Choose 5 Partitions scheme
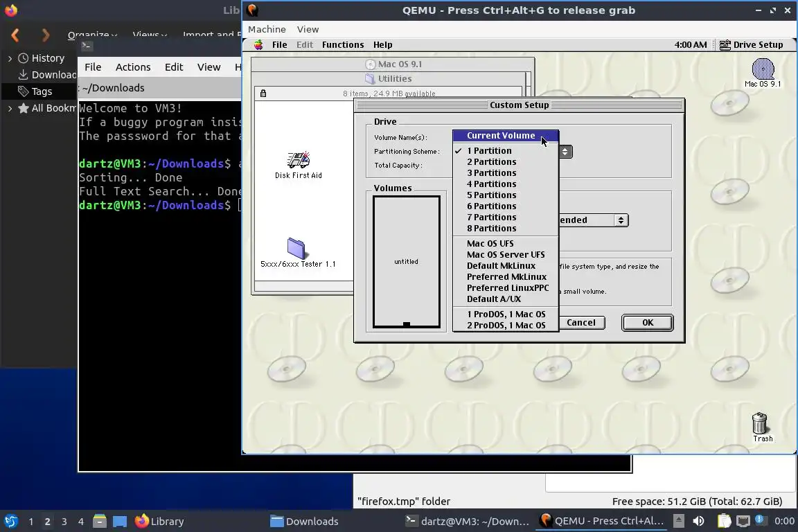 click(506, 195)
